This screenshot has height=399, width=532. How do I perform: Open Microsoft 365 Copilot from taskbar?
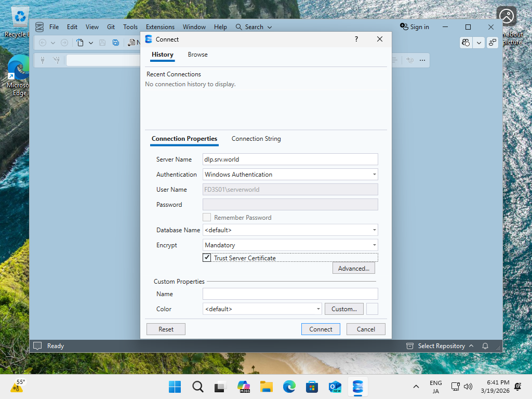coord(244,387)
